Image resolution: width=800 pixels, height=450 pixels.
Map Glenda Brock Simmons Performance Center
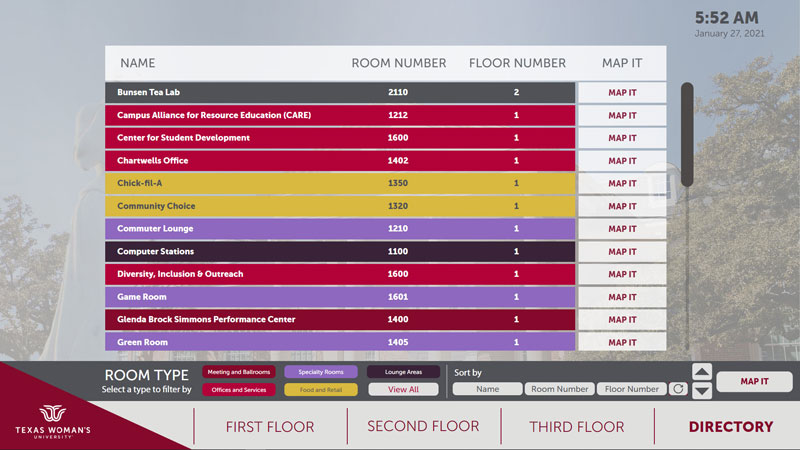(x=622, y=320)
